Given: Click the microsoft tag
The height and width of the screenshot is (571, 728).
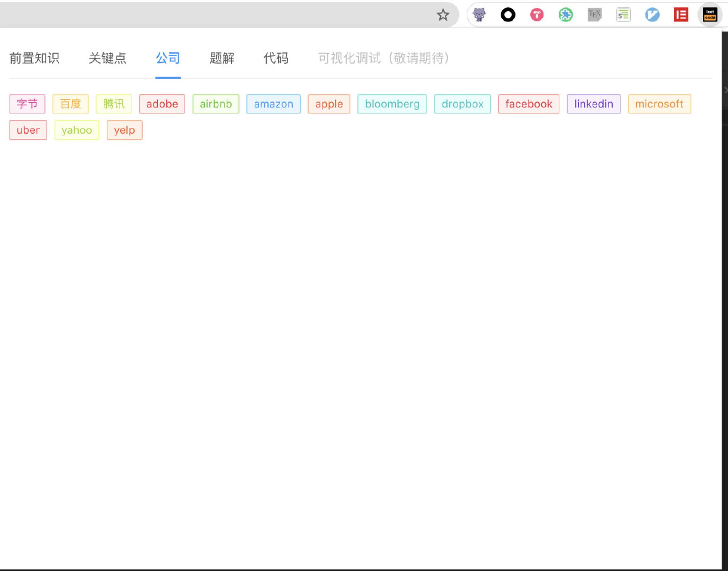Looking at the screenshot, I should point(659,104).
